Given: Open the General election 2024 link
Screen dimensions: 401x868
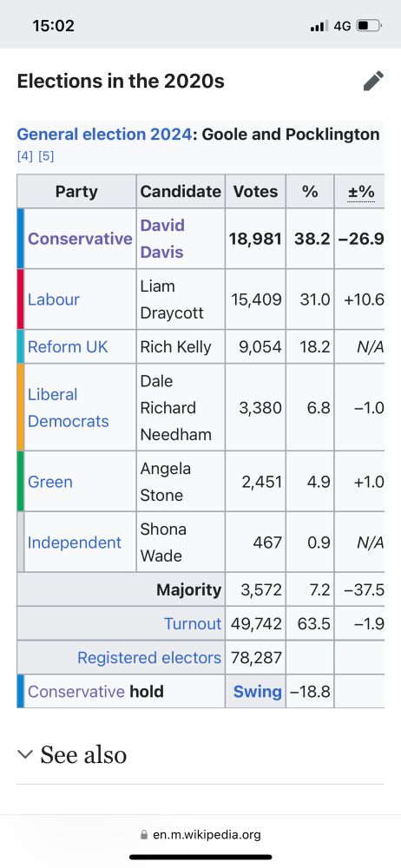Looking at the screenshot, I should pyautogui.click(x=104, y=135).
